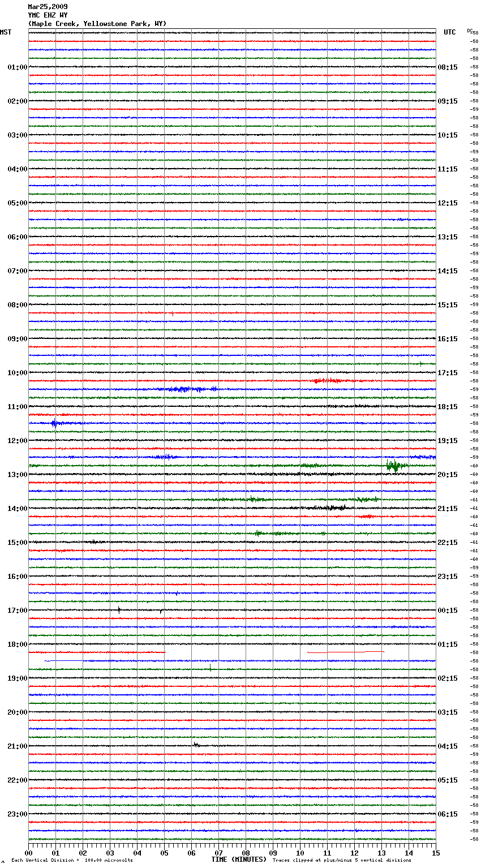Click the 00:15 UTC time label
The width and height of the screenshot is (481, 868).
click(448, 611)
